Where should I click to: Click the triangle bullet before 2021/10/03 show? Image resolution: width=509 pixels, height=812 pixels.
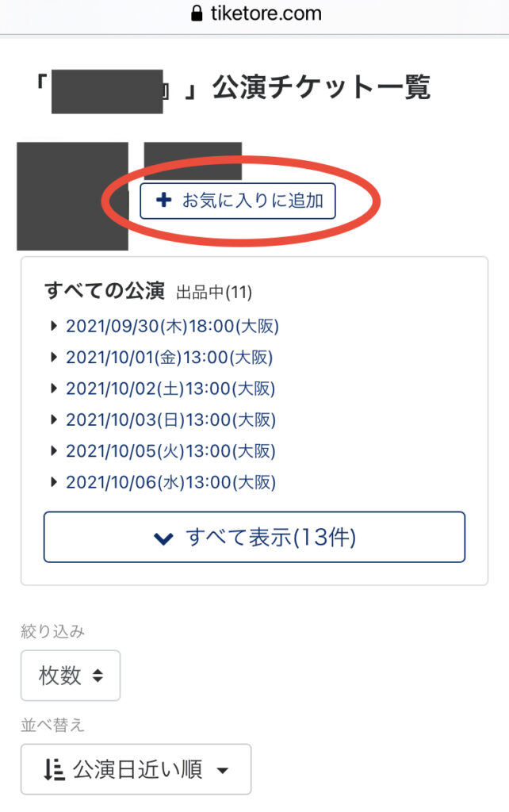(53, 419)
